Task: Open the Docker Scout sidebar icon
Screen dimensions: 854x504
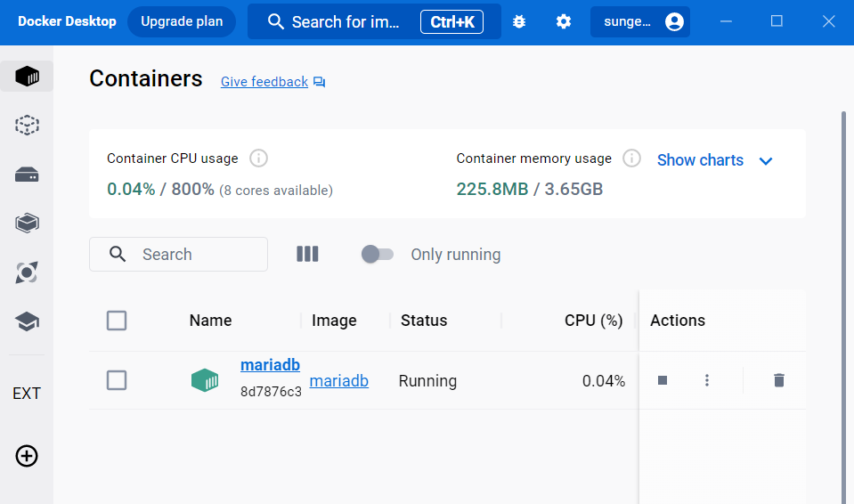Action: pos(27,272)
